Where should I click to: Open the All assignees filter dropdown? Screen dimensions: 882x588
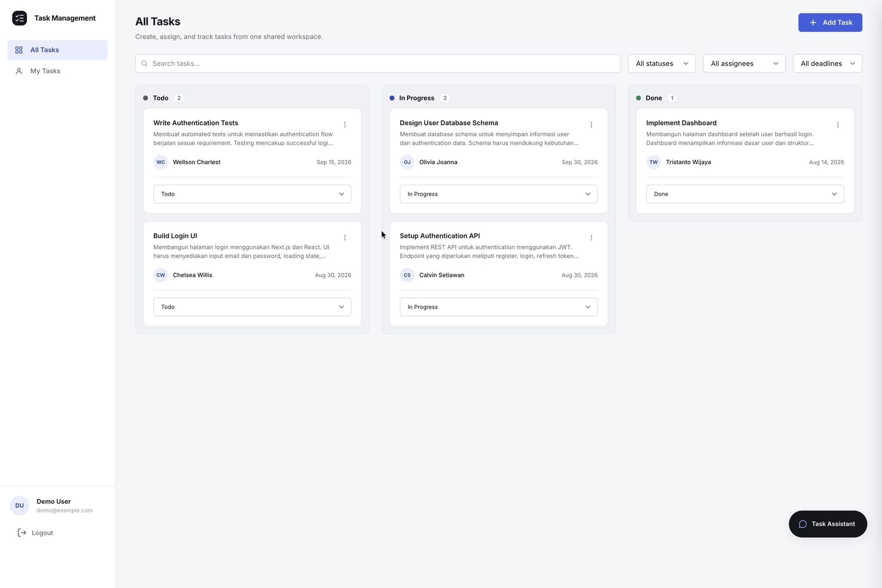[x=744, y=63]
